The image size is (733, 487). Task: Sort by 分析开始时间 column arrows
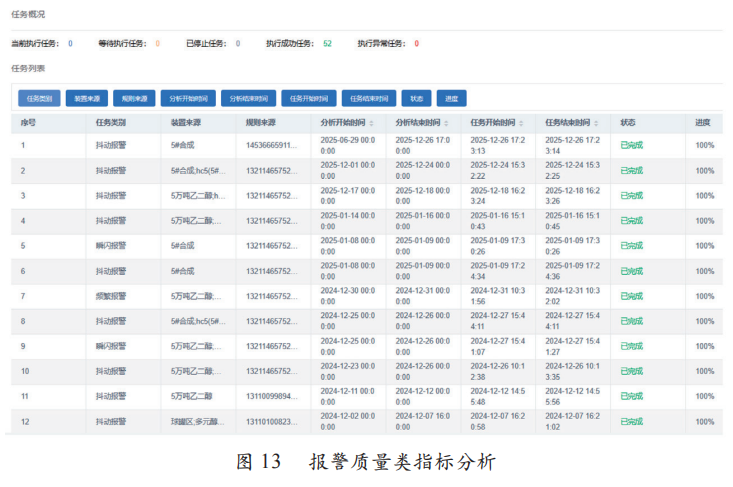371,123
